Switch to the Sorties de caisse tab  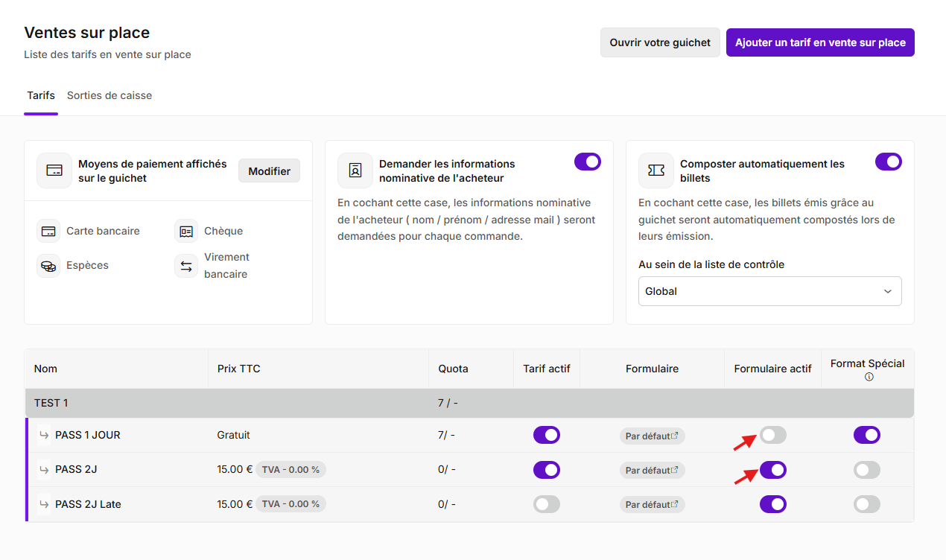click(x=109, y=95)
